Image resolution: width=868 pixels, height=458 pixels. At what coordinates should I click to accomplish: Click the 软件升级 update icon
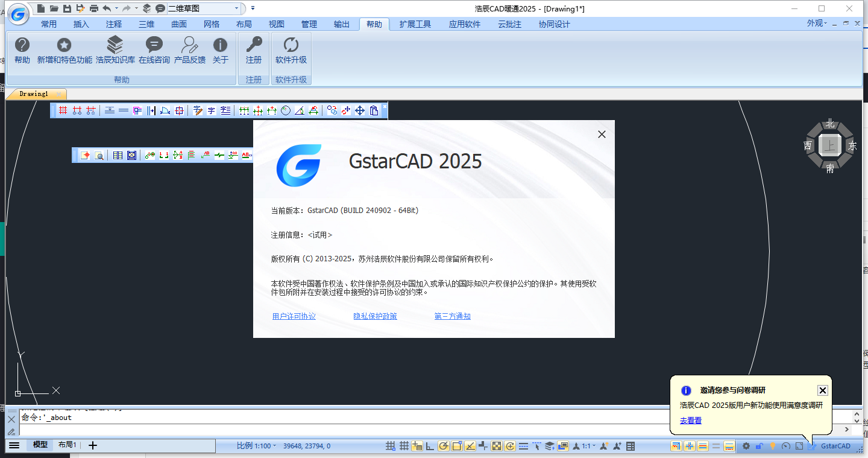tap(291, 50)
